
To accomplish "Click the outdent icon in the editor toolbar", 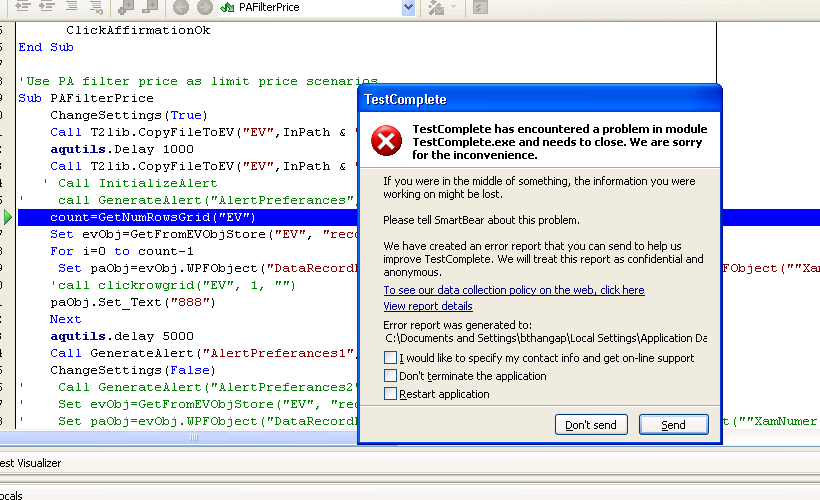I will [x=22, y=7].
